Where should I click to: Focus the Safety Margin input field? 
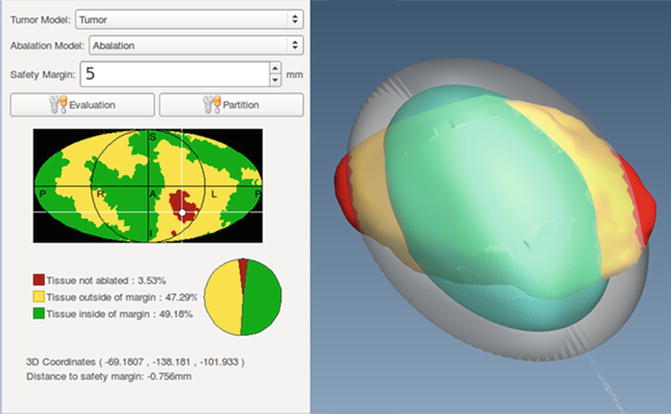(x=175, y=74)
